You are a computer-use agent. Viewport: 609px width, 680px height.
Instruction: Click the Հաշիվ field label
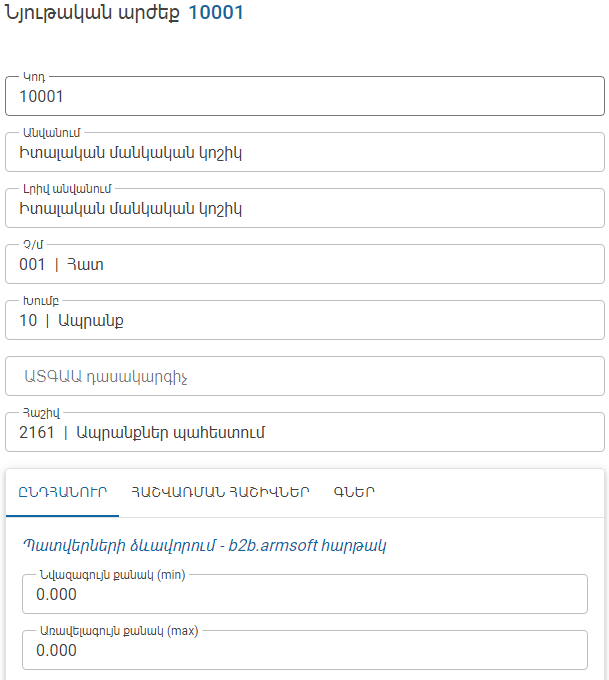pyautogui.click(x=41, y=413)
